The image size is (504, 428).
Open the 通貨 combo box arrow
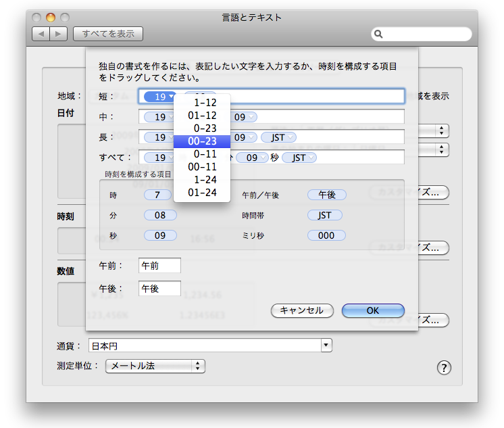tap(326, 346)
